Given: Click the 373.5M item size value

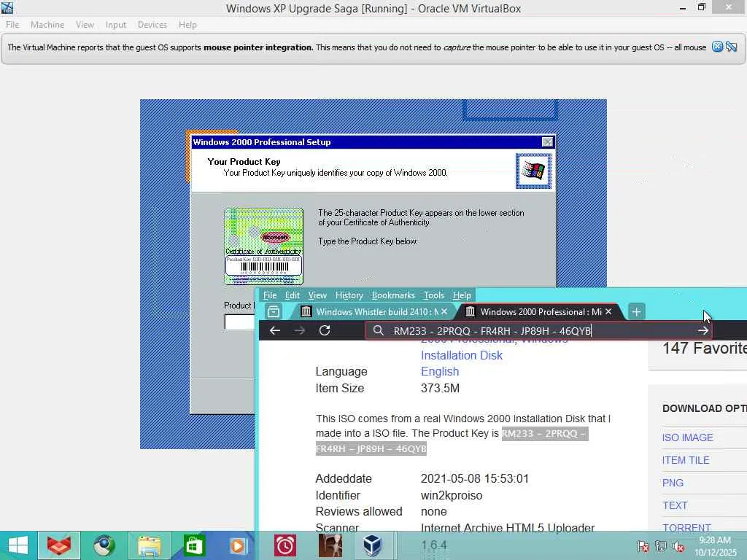Looking at the screenshot, I should pyautogui.click(x=440, y=388).
